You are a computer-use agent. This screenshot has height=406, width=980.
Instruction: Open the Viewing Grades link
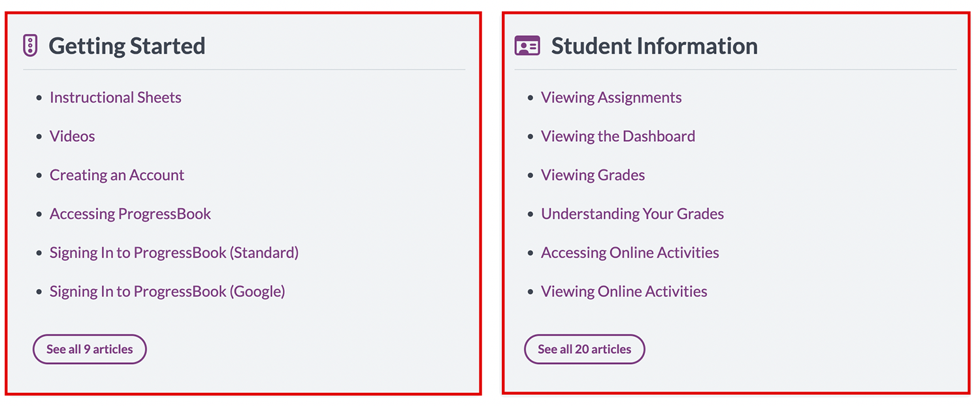(x=593, y=175)
